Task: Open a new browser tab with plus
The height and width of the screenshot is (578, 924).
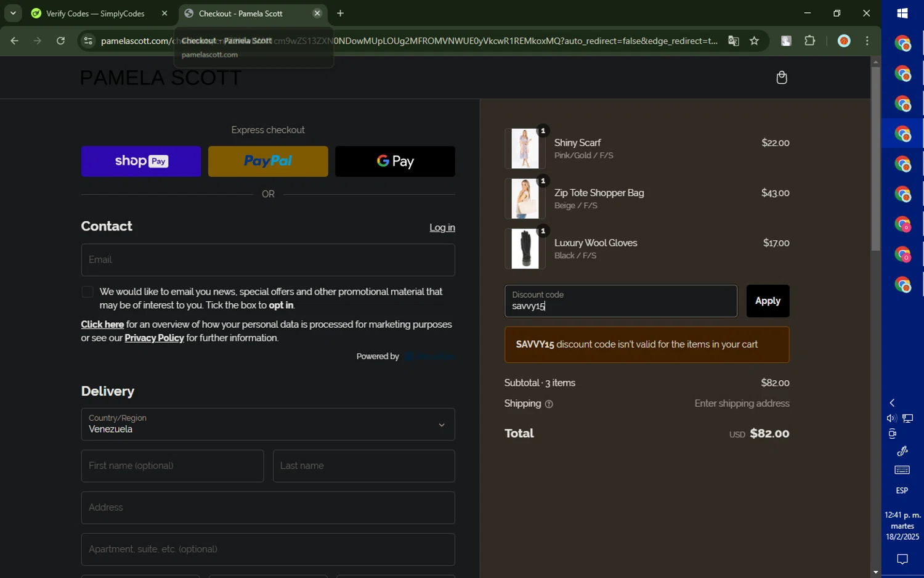Action: pyautogui.click(x=340, y=13)
